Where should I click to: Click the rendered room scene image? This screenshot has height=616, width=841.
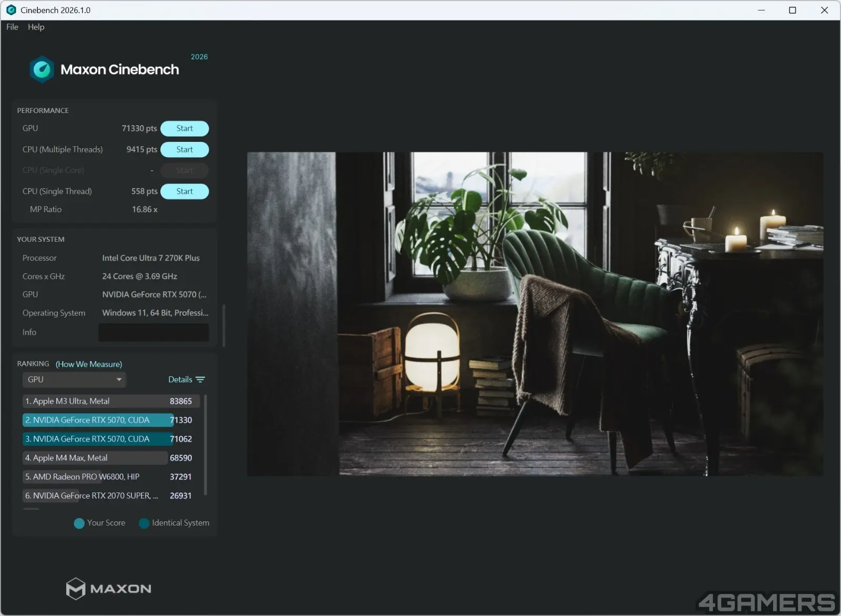click(535, 314)
